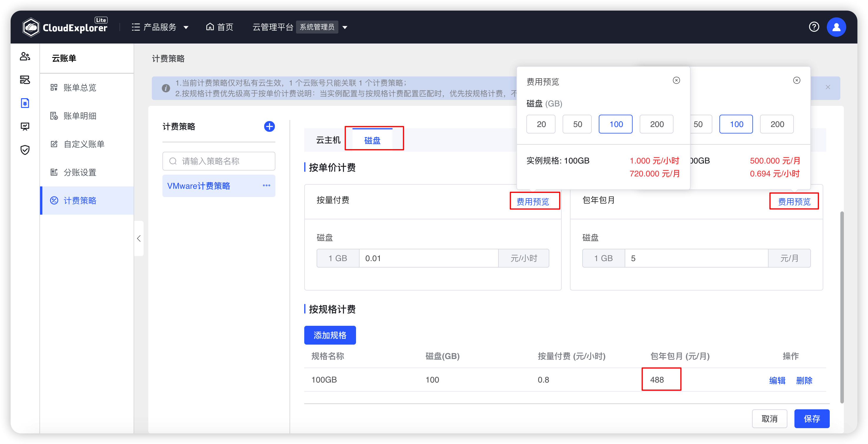Screen dimensions: 868x444
Task: Open 分账设置 menu item
Action: 87,172
